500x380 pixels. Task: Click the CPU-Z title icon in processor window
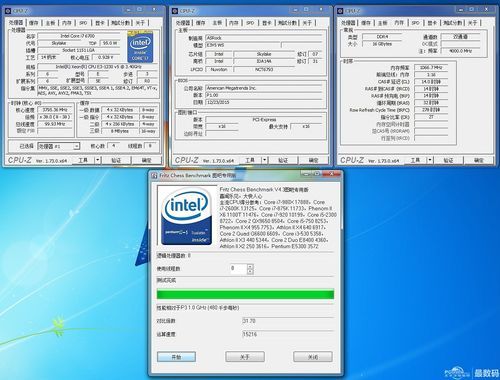pyautogui.click(x=8, y=11)
